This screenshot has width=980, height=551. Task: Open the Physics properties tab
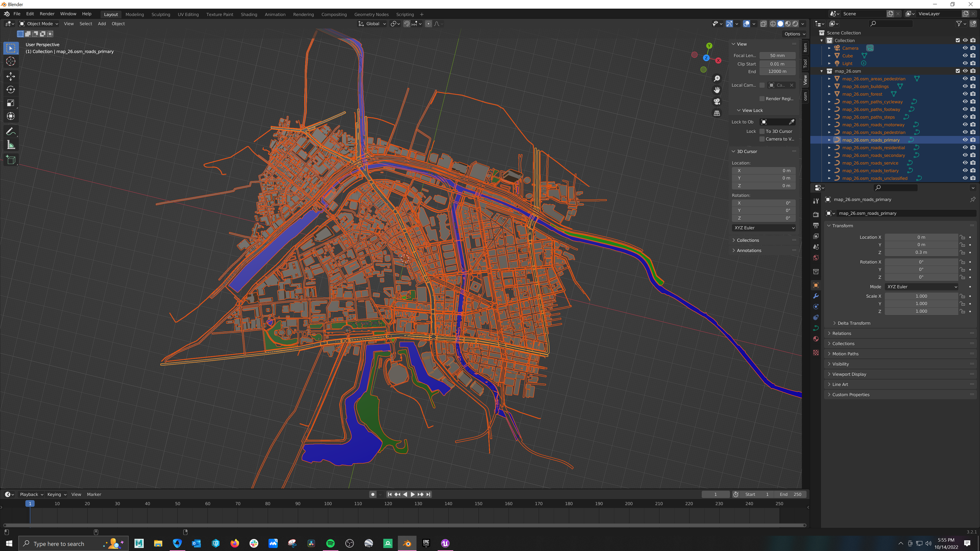(x=816, y=306)
